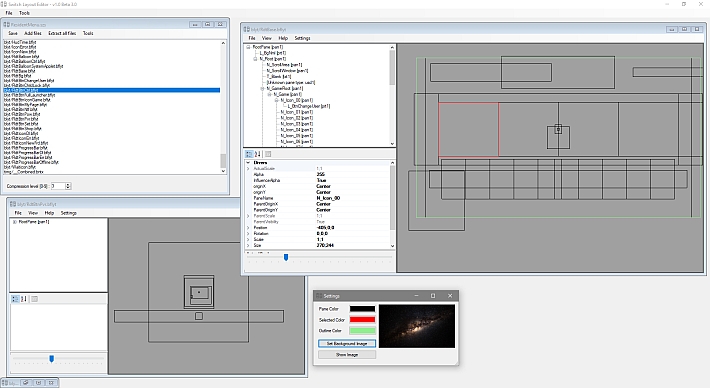Collapse the N_GameRoot tree node
The height and width of the screenshot is (388, 710).
(262, 89)
